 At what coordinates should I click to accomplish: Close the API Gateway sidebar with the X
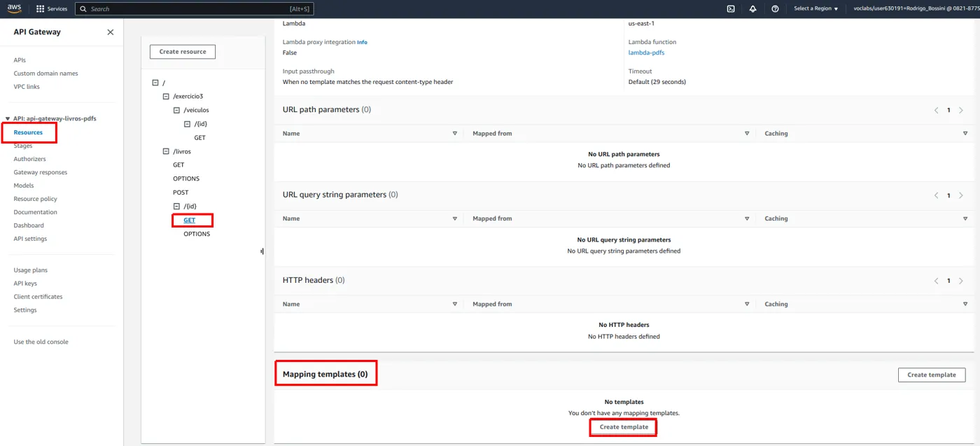(x=110, y=32)
